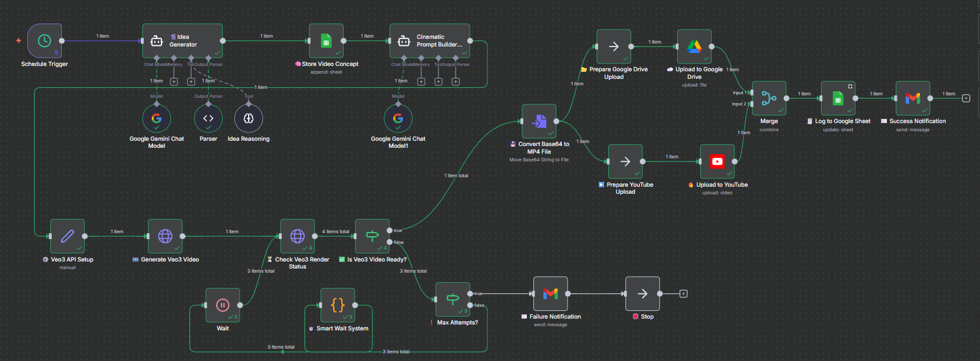
Task: Open the Schedule Trigger node
Action: 44,41
